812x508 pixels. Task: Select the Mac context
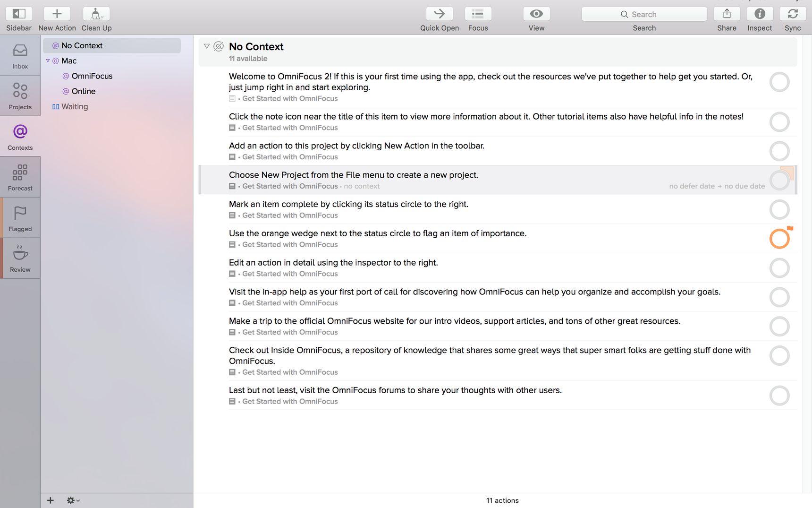tap(69, 60)
